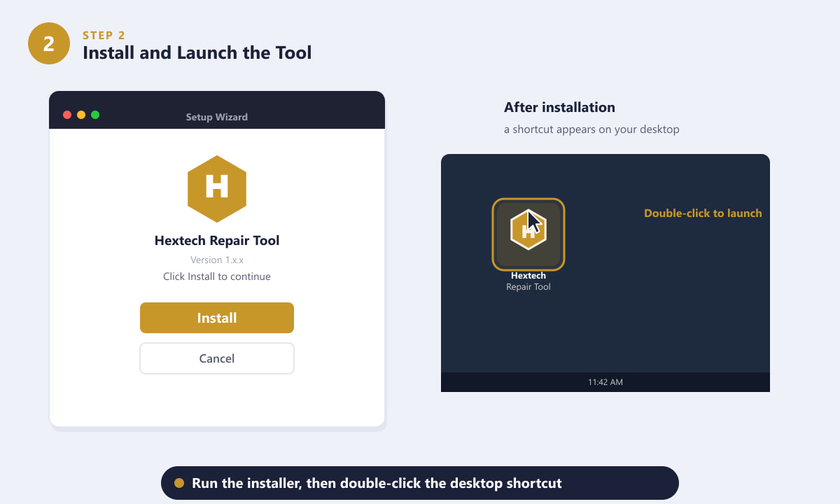Click 'Click Install to continue' text
The image size is (840, 504).
point(217,276)
